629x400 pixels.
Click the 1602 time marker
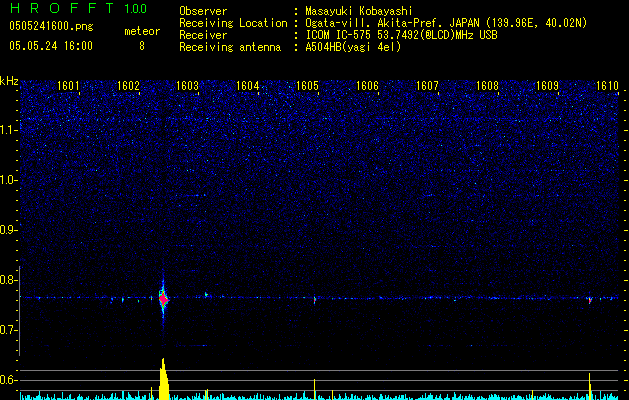[x=128, y=86]
